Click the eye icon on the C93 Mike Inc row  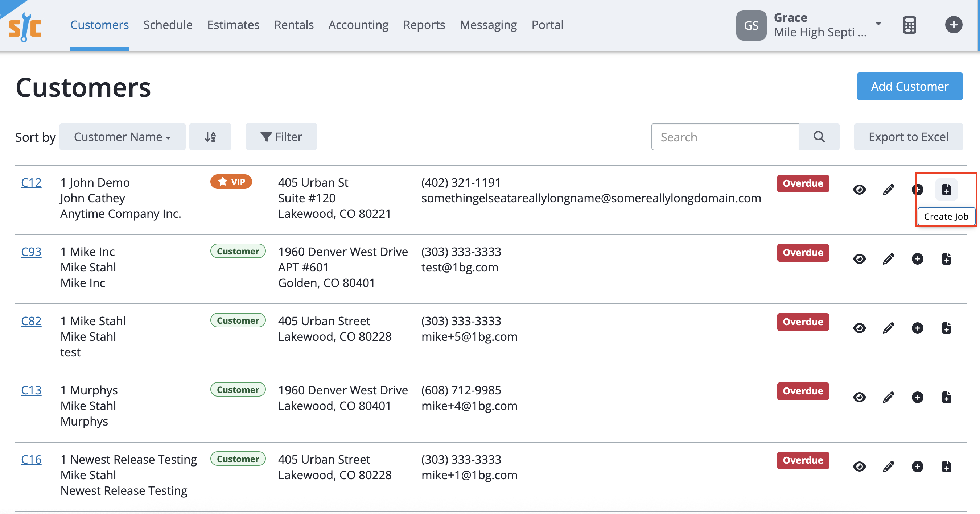[x=860, y=258]
